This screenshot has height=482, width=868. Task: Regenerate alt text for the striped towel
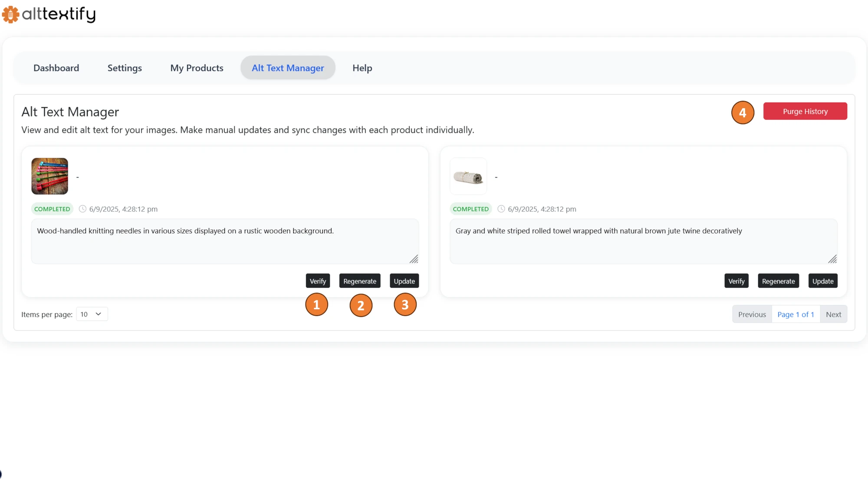tap(778, 281)
